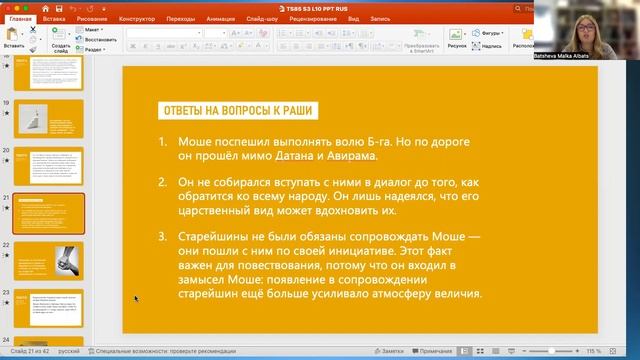Click the Format Painter brush icon
640x360 pixels.
33,49
